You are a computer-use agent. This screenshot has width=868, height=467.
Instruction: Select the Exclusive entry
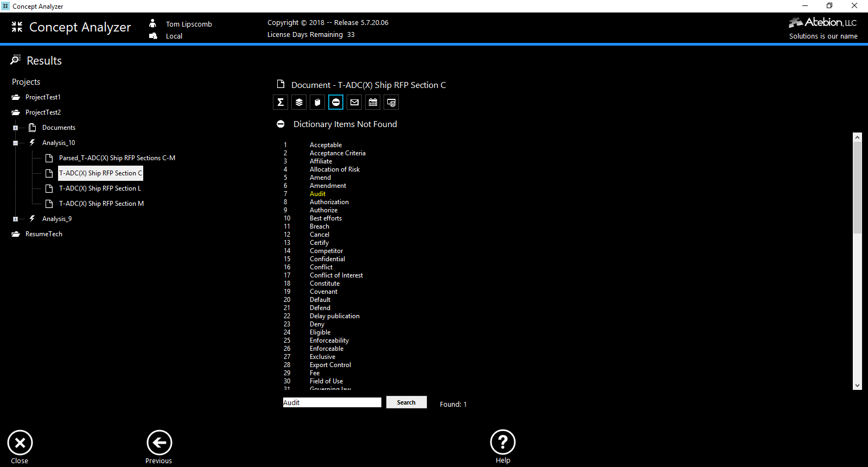[x=322, y=357]
